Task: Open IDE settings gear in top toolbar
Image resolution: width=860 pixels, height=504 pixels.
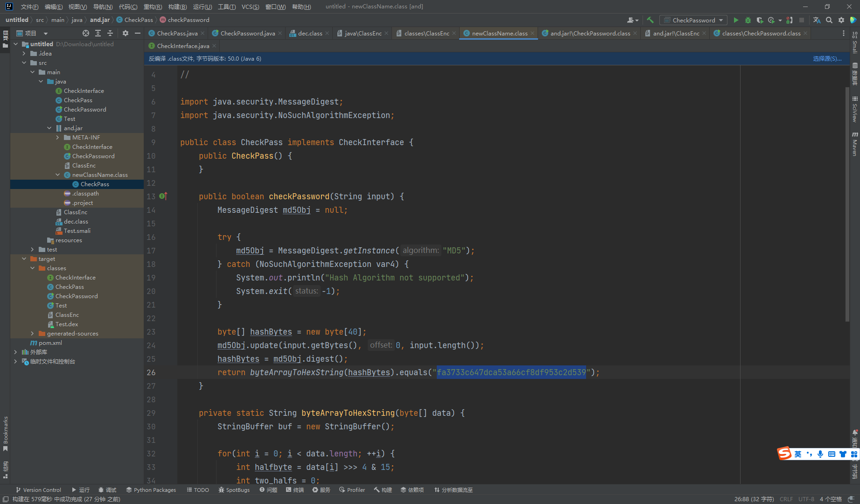Action: click(x=841, y=20)
